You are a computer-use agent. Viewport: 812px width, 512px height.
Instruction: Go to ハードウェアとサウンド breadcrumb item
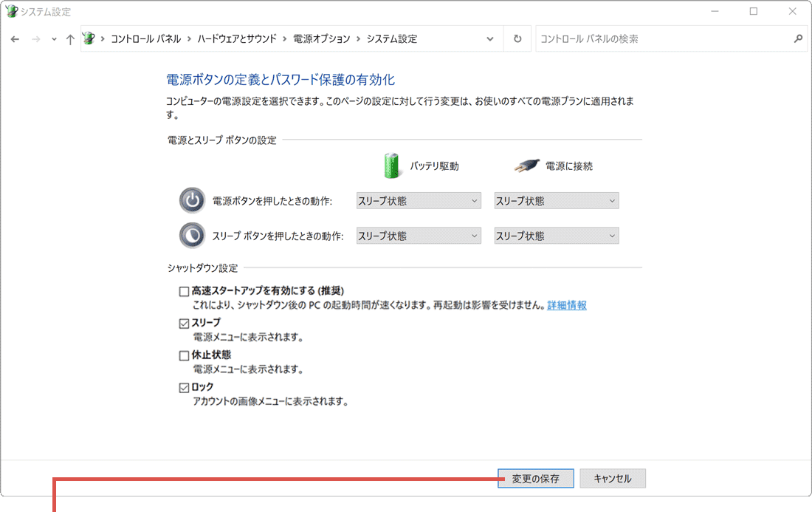pos(236,39)
